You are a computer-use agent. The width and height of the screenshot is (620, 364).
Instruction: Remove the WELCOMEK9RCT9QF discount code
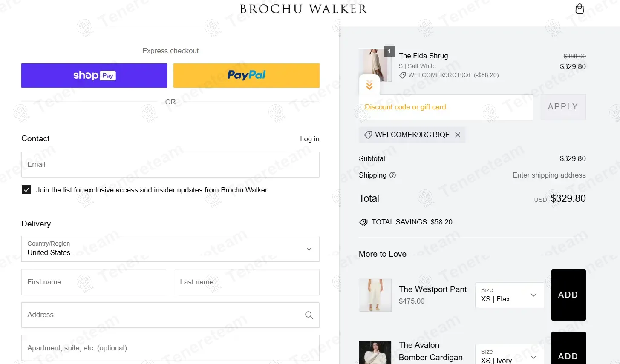point(458,135)
